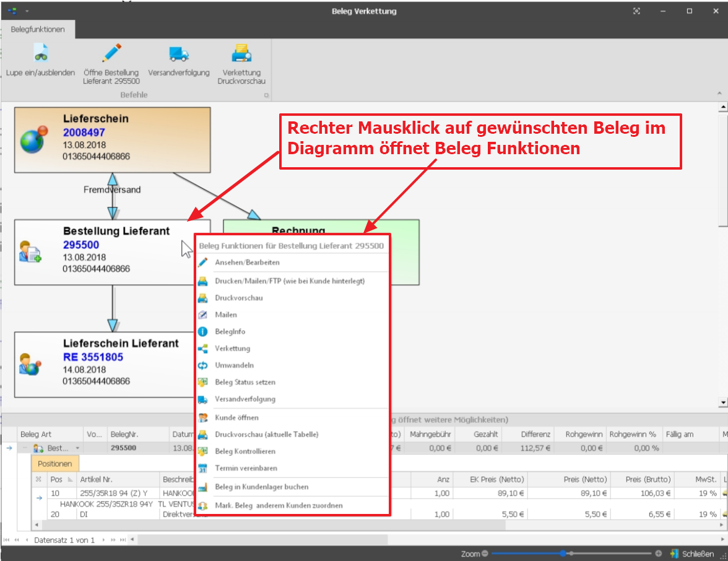728x561 pixels.
Task: Click truck icon beside Versandverfolgung menu entry
Action: pyautogui.click(x=203, y=399)
